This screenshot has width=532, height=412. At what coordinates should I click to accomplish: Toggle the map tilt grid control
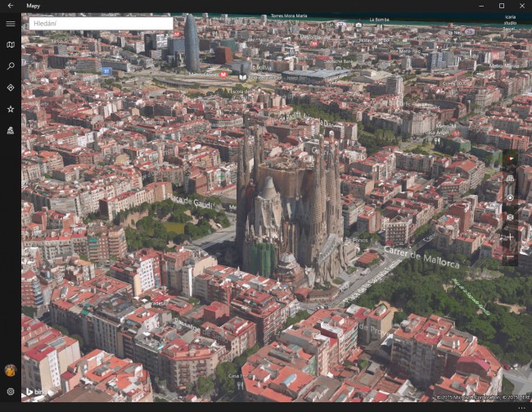coord(510,178)
